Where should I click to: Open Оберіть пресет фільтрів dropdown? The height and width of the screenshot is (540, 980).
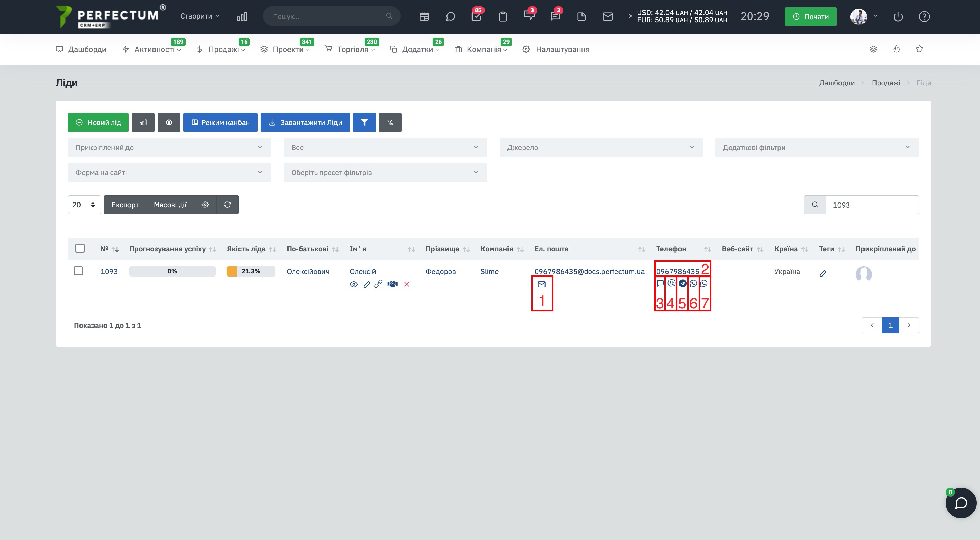[x=385, y=173]
